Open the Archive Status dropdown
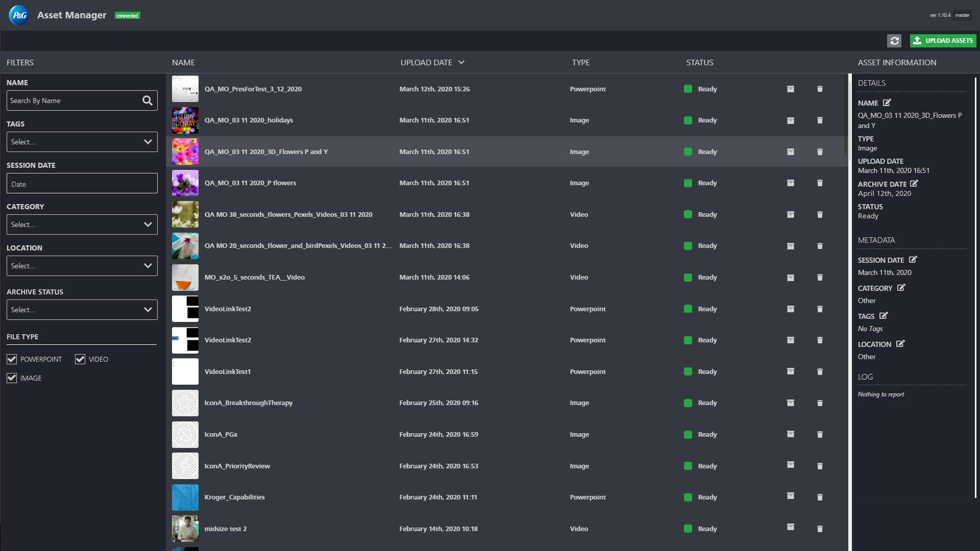Screen dimensions: 980x551 [x=82, y=310]
